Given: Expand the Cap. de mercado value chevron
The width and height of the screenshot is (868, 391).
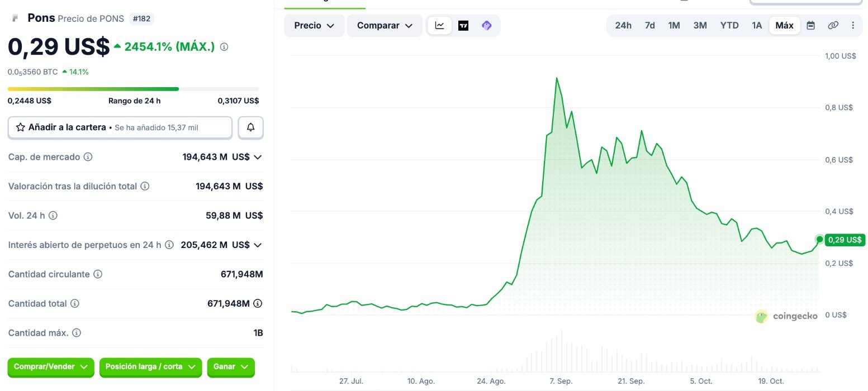Looking at the screenshot, I should 258,157.
